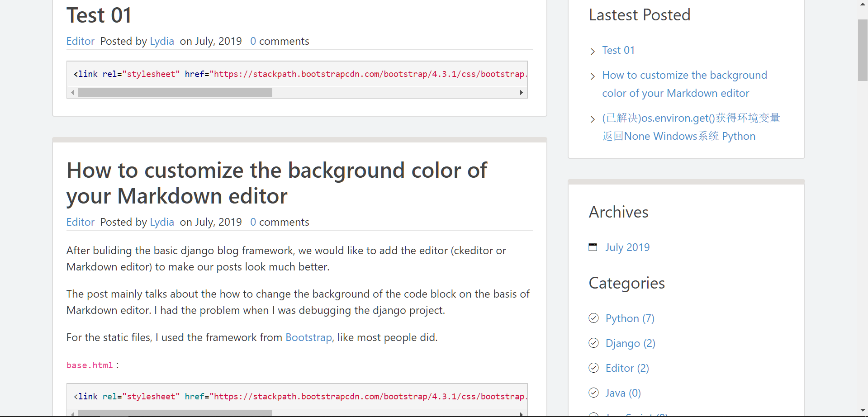Select the Django (2) category
This screenshot has width=868, height=417.
tap(630, 343)
